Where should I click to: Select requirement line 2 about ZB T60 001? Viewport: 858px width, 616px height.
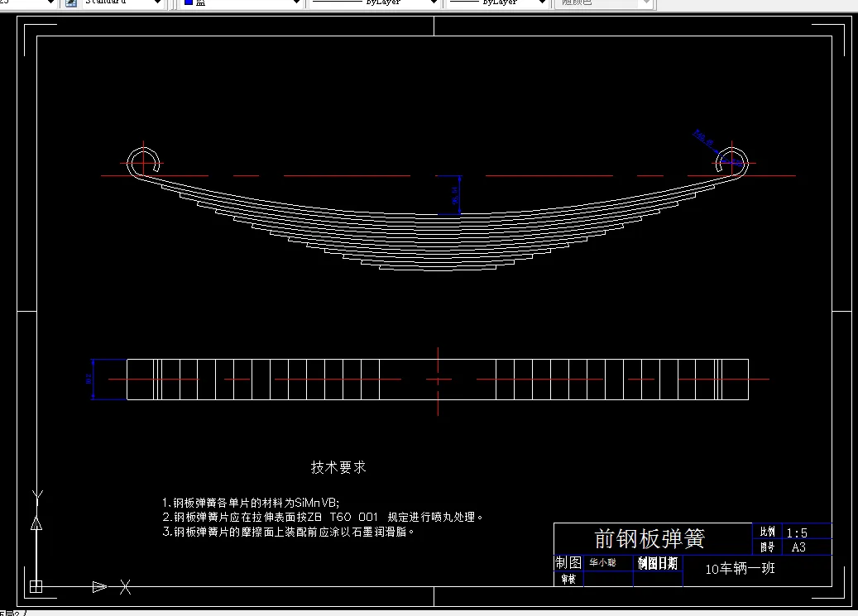click(323, 517)
